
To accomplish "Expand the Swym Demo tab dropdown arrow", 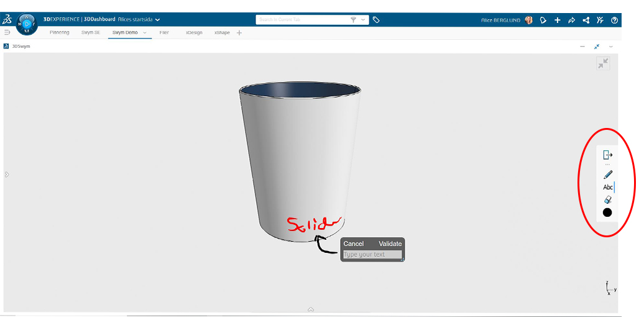I will tap(145, 32).
